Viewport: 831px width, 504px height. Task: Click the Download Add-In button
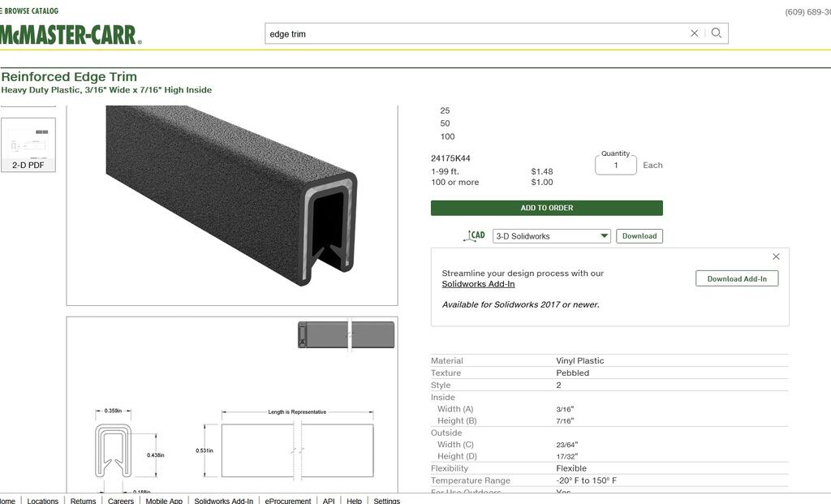click(736, 278)
